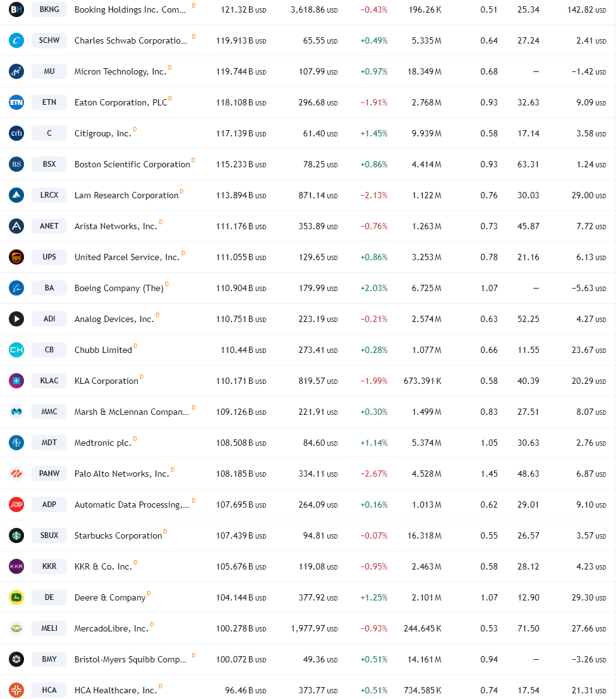Screen dimensions: 616x699
Task: Click the Palo Alto Networks logo icon
Action: click(16, 474)
